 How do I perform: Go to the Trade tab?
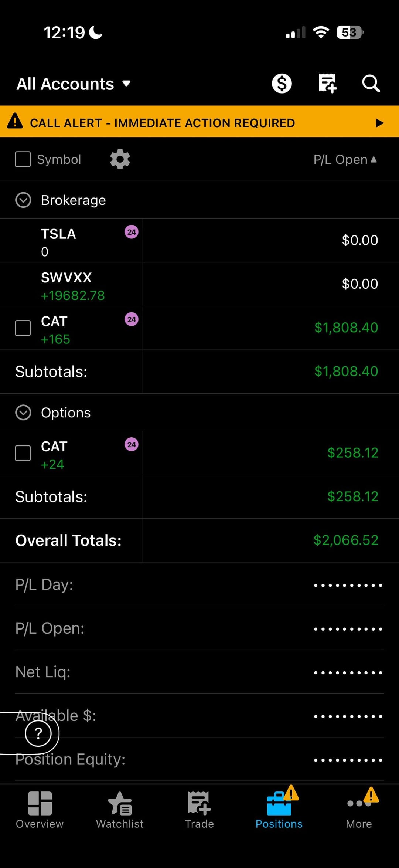199,810
